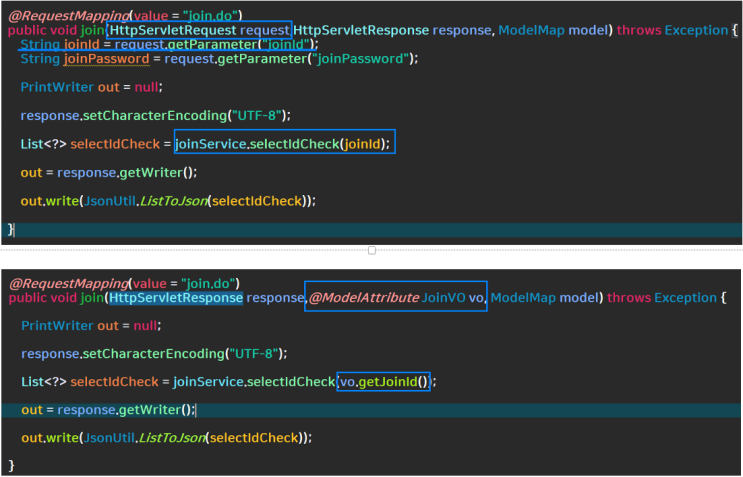Click the boxed @ModelAttribute JoinVO vo parameter
The image size is (743, 477).
396,298
